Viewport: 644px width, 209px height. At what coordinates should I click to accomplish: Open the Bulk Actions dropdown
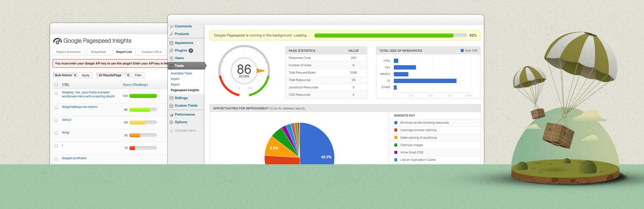65,75
